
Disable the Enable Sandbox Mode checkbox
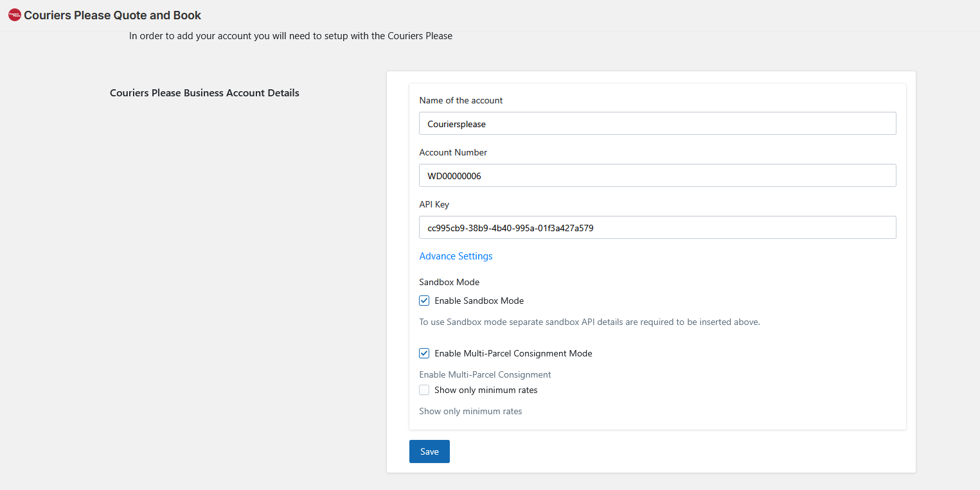(424, 301)
